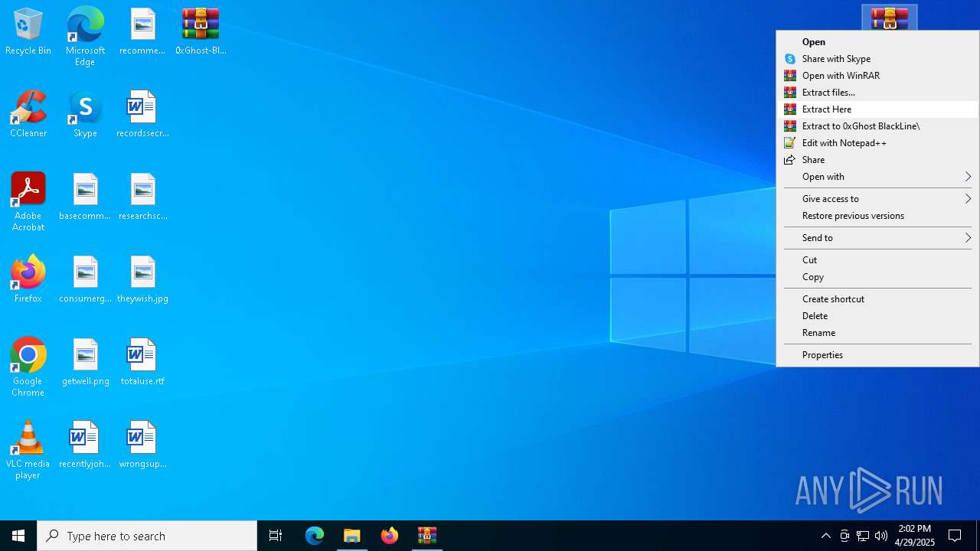Choose Rename in the context menu
This screenshot has width=980, height=551.
click(877, 333)
